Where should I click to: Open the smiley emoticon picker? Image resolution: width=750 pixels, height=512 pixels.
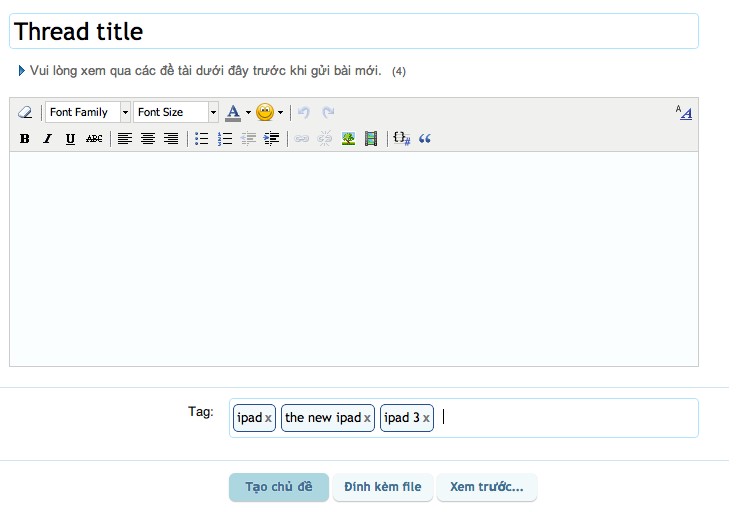tap(269, 113)
